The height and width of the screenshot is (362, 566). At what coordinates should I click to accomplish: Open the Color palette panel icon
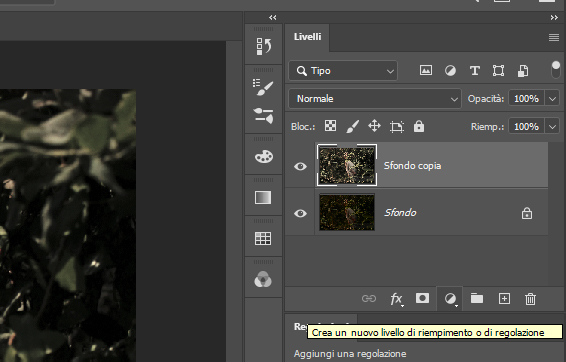point(264,157)
